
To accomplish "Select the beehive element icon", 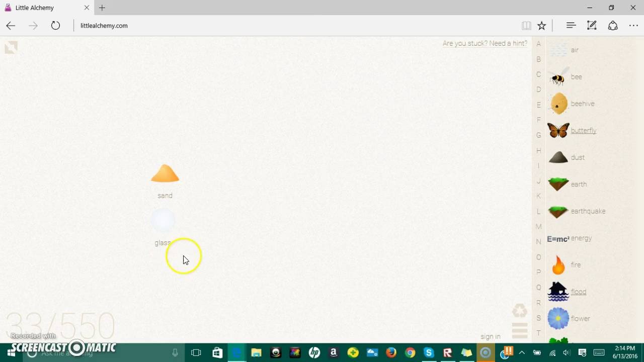I will (558, 104).
